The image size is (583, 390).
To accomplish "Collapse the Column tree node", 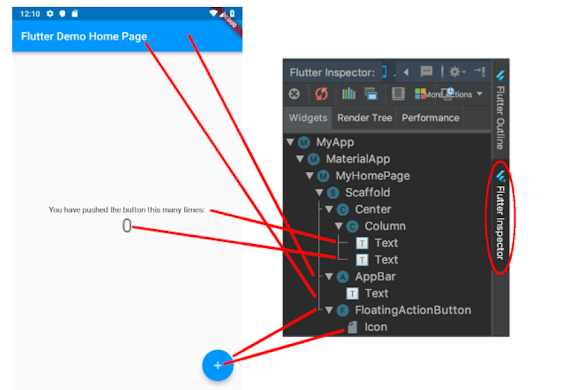I will [339, 226].
